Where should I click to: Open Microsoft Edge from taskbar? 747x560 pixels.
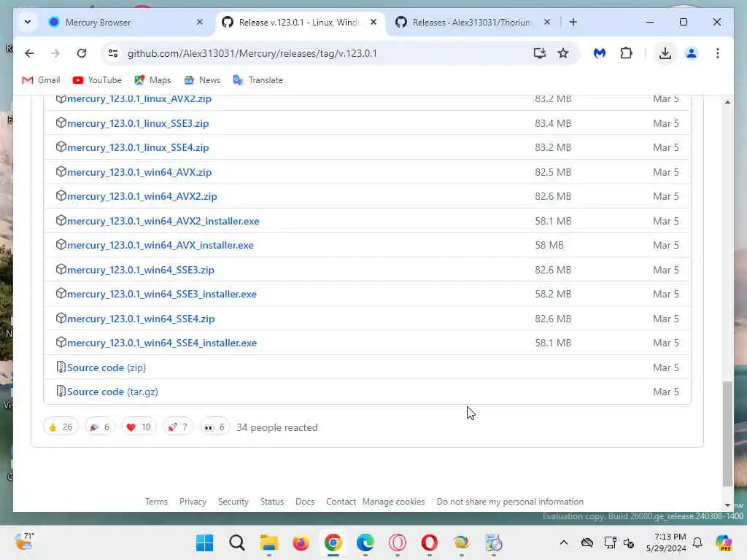365,542
